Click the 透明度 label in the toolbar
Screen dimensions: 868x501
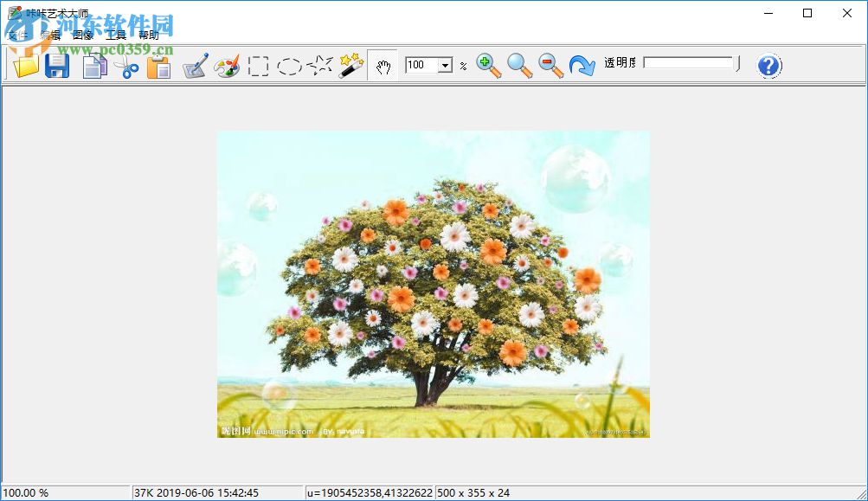pyautogui.click(x=620, y=63)
